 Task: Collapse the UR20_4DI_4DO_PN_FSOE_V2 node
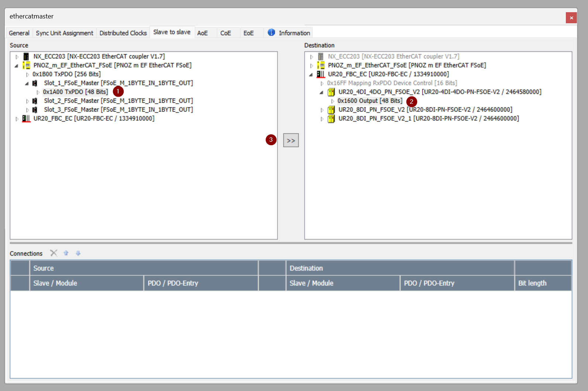[321, 92]
